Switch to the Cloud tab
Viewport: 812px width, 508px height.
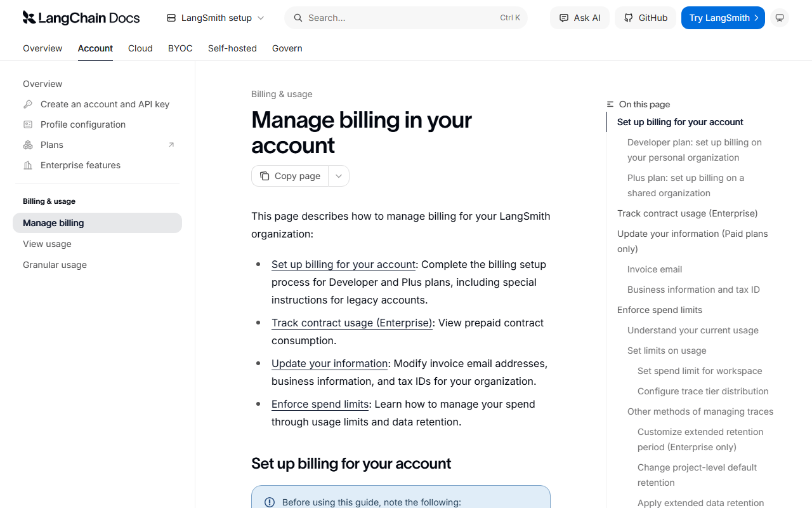[x=140, y=48]
